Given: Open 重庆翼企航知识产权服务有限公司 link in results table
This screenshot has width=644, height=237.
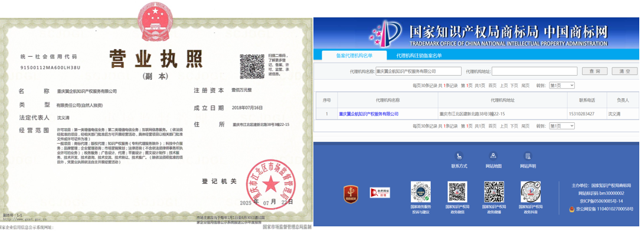Looking at the screenshot, I should tap(368, 113).
